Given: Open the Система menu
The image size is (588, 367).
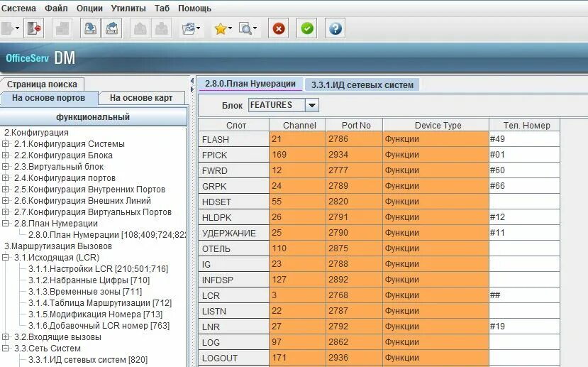Looking at the screenshot, I should pyautogui.click(x=18, y=8).
